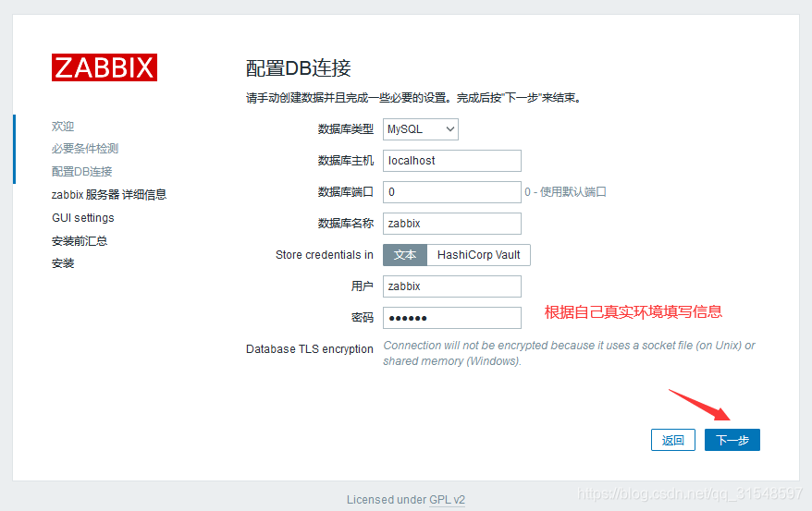Viewport: 812px width, 511px height.
Task: Select 文本 credentials storage option
Action: coord(405,255)
